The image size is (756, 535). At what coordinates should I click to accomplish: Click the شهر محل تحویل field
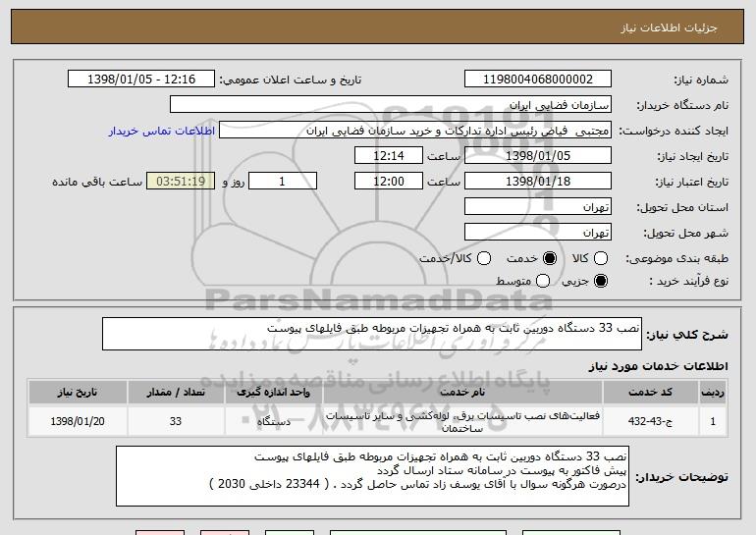coord(538,233)
